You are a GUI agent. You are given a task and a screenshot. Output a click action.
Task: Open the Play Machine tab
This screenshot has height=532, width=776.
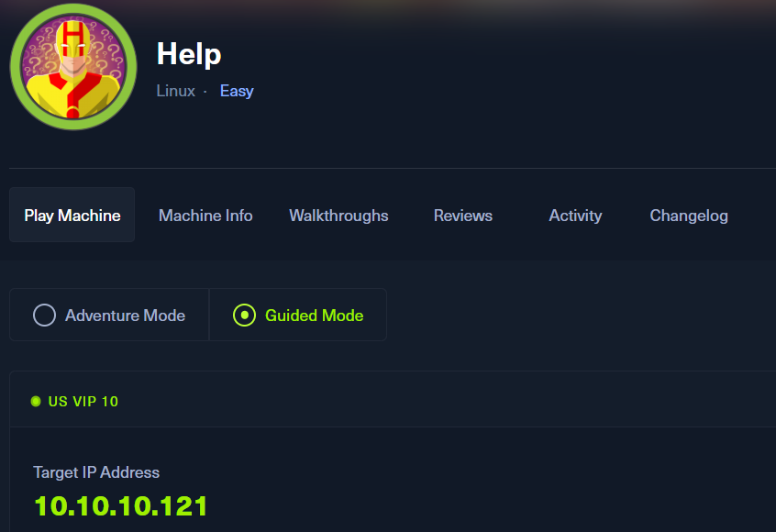click(x=72, y=216)
